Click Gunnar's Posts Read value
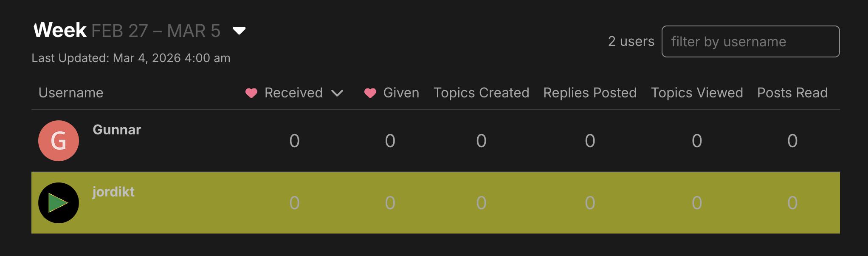 [792, 141]
